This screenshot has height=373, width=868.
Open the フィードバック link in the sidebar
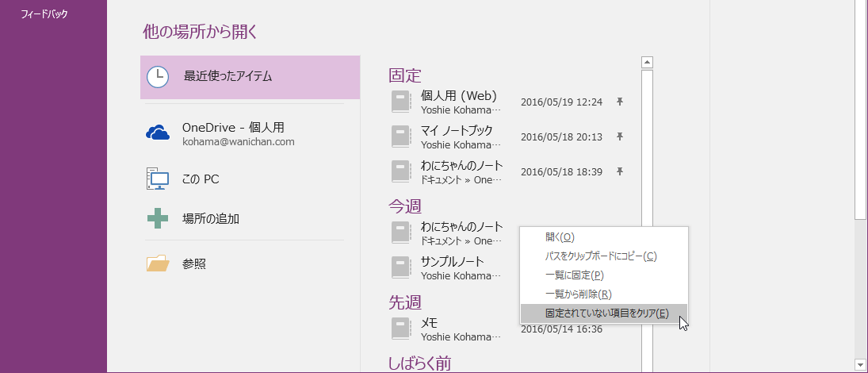tap(44, 14)
